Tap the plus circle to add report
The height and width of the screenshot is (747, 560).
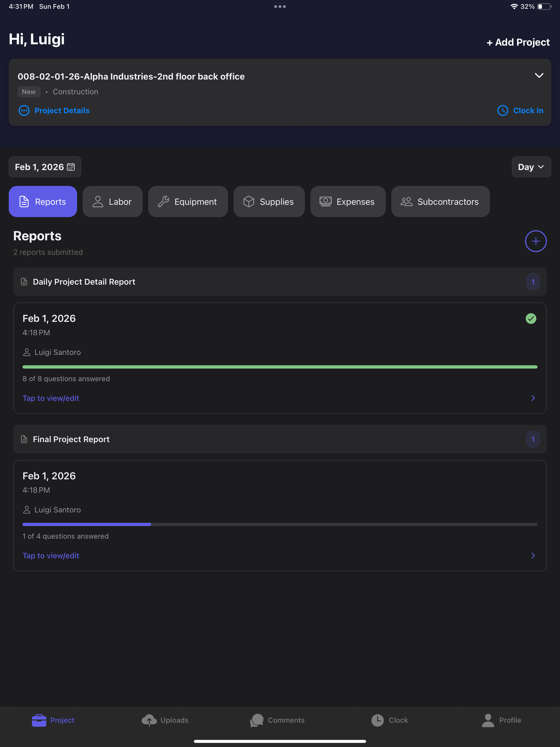coord(536,241)
